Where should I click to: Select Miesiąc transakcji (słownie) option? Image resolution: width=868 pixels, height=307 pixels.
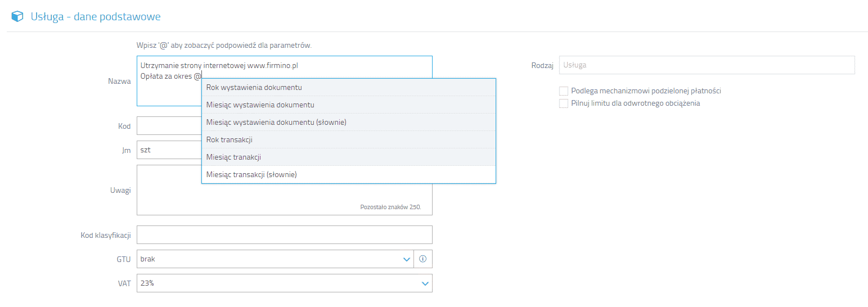[349, 174]
